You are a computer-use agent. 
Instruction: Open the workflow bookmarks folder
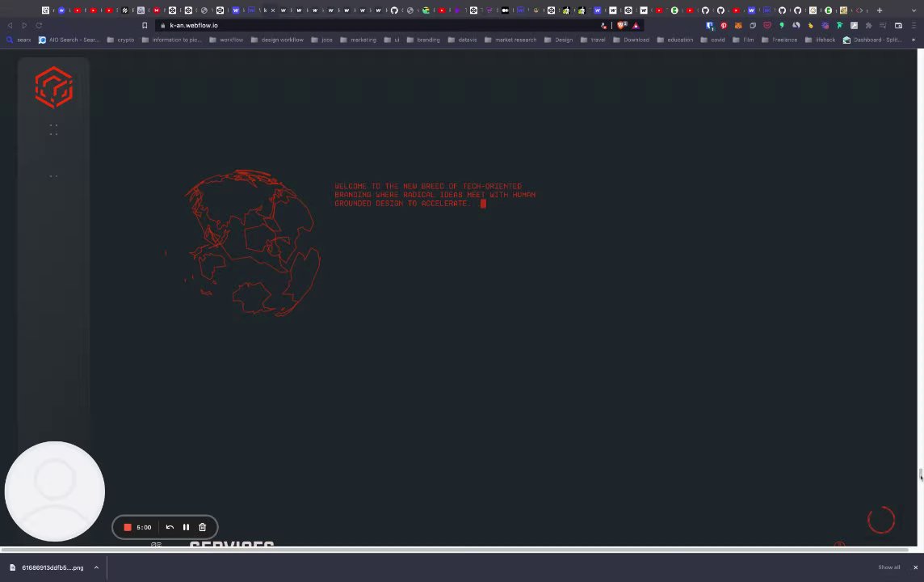226,40
